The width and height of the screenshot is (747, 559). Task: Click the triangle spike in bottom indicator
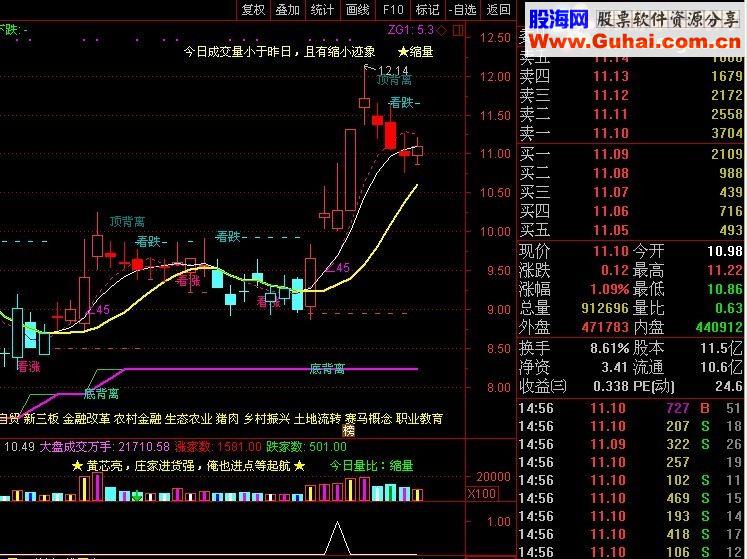click(x=337, y=538)
